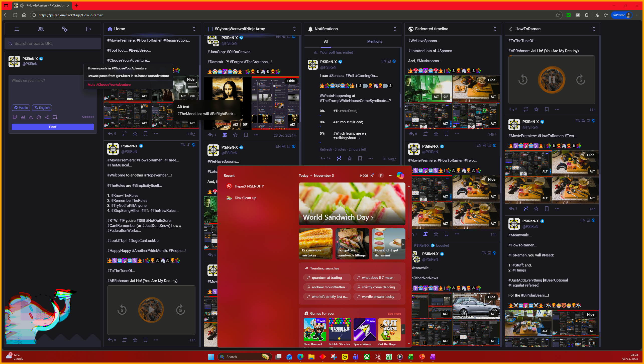Image resolution: width=644 pixels, height=364 pixels.
Task: Favourite the poll post in Notifications
Action: coord(349,158)
